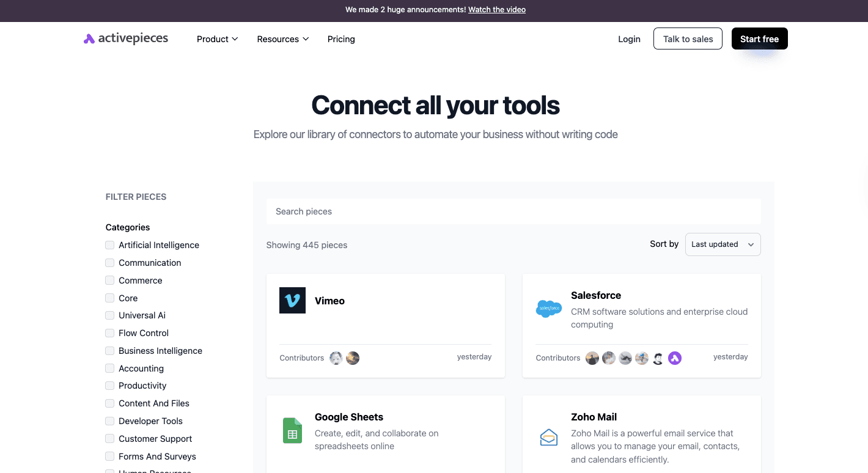This screenshot has width=868, height=473.
Task: Tick the Productivity category checkbox
Action: click(x=110, y=386)
